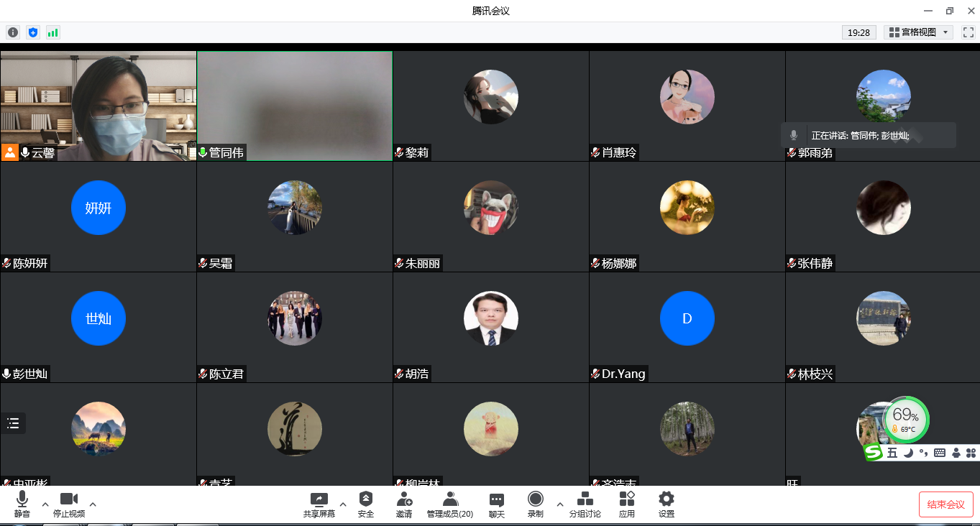Open the 应用 apps menu

tap(627, 504)
